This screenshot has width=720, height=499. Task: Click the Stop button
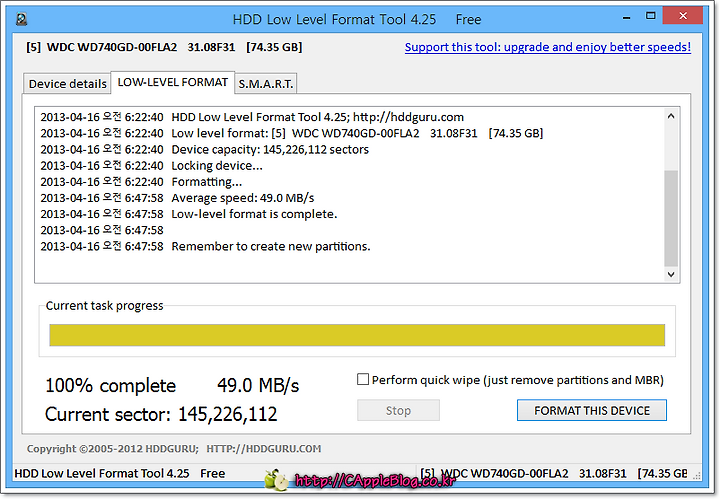pyautogui.click(x=398, y=410)
